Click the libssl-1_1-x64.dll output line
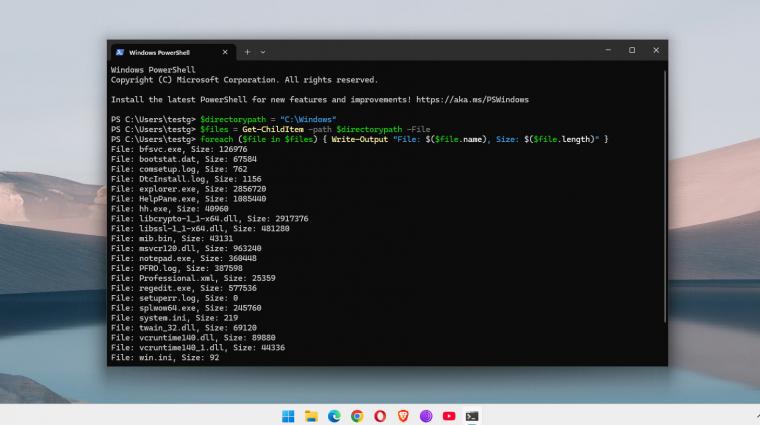760x425 pixels. click(200, 229)
